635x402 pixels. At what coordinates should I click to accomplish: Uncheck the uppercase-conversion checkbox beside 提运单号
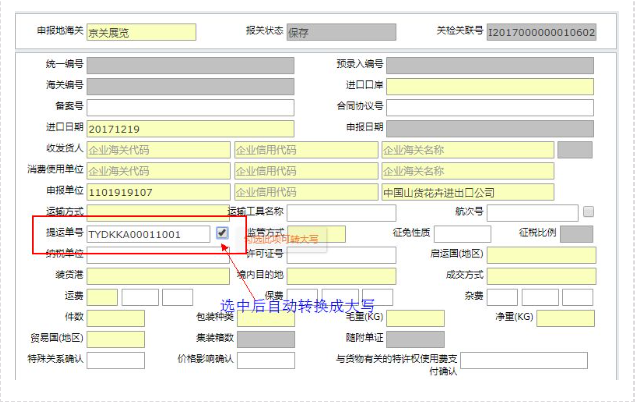[222, 233]
